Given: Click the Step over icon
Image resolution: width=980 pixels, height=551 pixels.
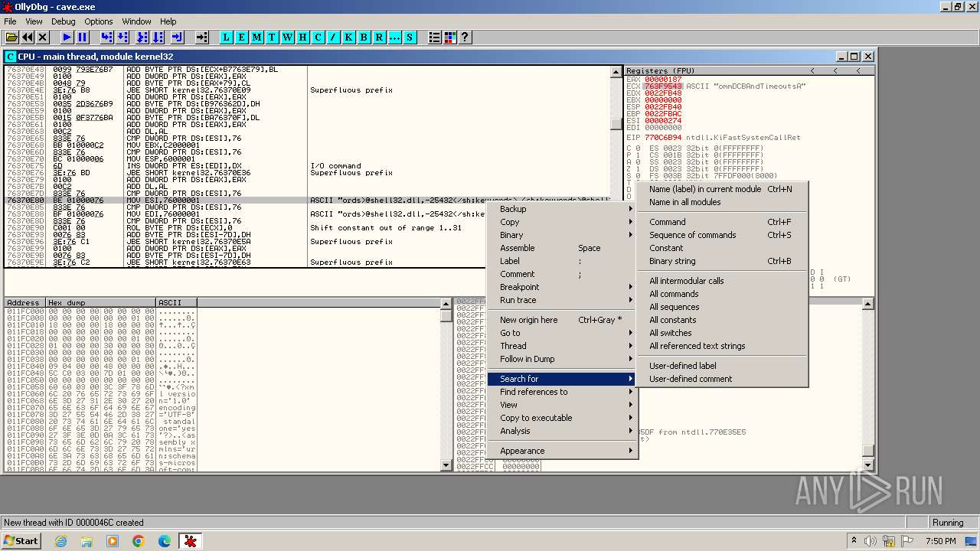Looking at the screenshot, I should click(x=122, y=37).
